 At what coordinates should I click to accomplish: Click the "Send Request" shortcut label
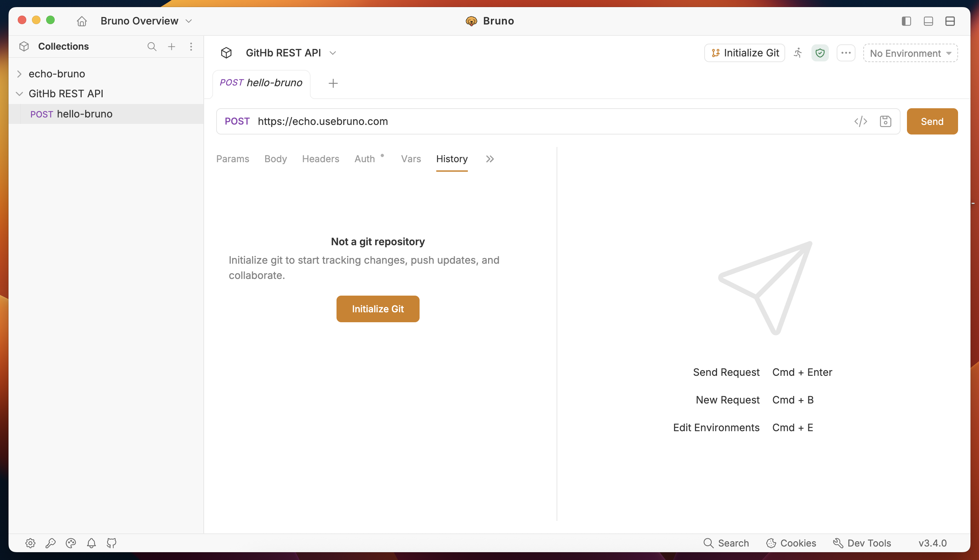pos(726,372)
